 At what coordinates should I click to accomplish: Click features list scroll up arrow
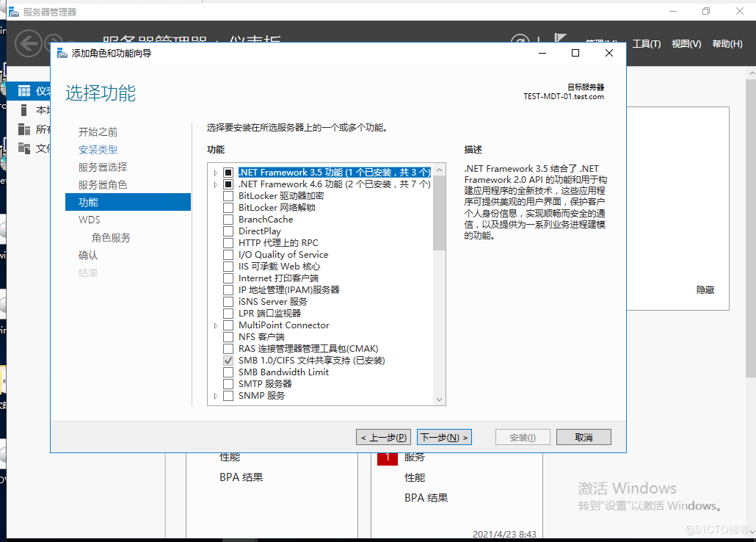439,170
